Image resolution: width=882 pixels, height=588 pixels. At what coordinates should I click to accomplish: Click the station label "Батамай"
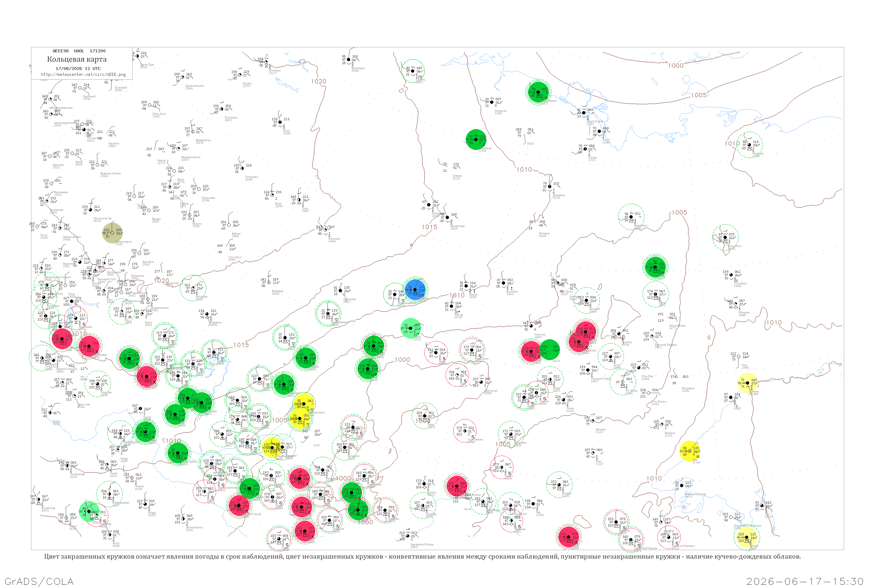pos(595,309)
